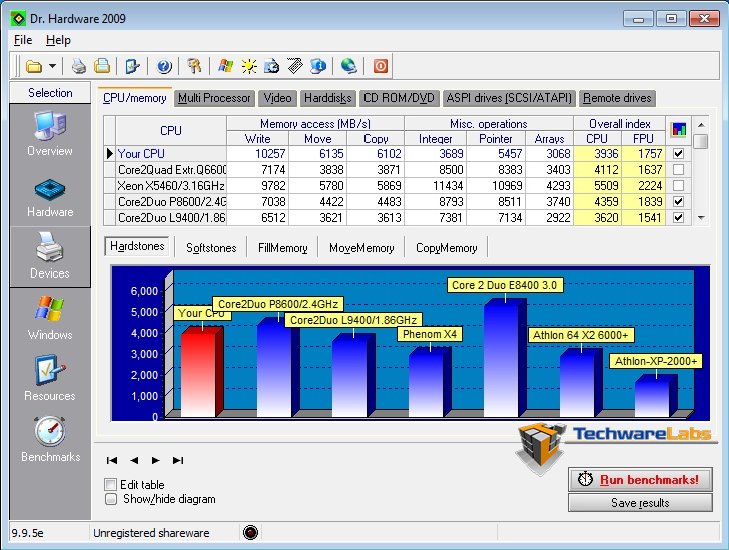Uncheck the Core2Duo P8600 row checkbox
729x550 pixels.
pos(678,201)
